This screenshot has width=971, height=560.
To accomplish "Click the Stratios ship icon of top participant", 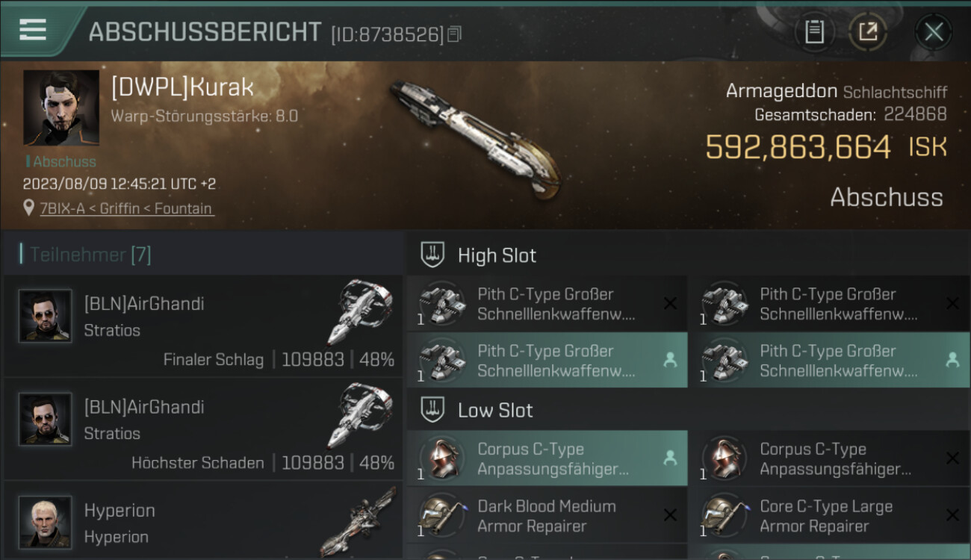I will pos(361,311).
